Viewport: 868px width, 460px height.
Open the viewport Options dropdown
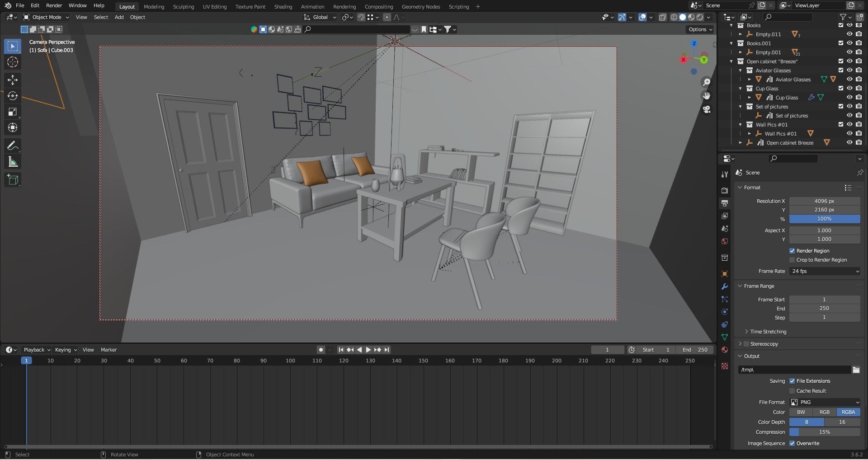coord(700,29)
